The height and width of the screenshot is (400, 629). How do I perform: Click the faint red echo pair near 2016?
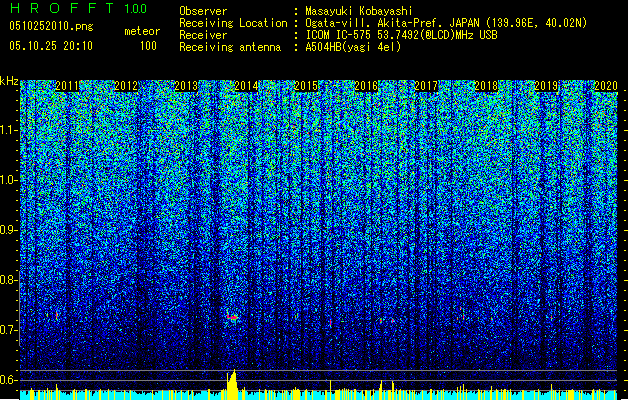click(387, 321)
